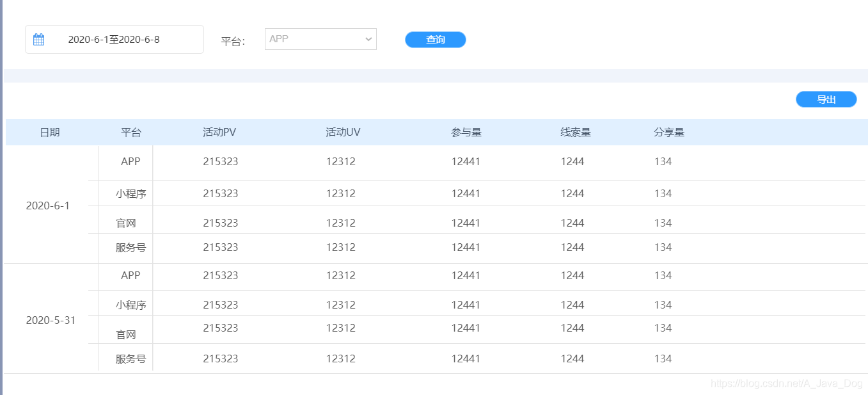Select the 2020-5-31 date cell
This screenshot has width=868, height=395.
click(x=51, y=321)
